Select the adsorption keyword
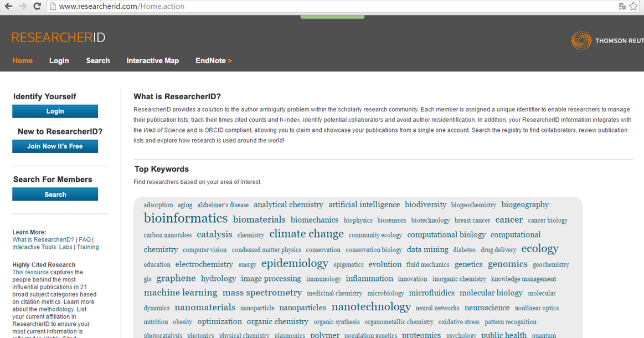Screen dimensions: 644x338 158,205
